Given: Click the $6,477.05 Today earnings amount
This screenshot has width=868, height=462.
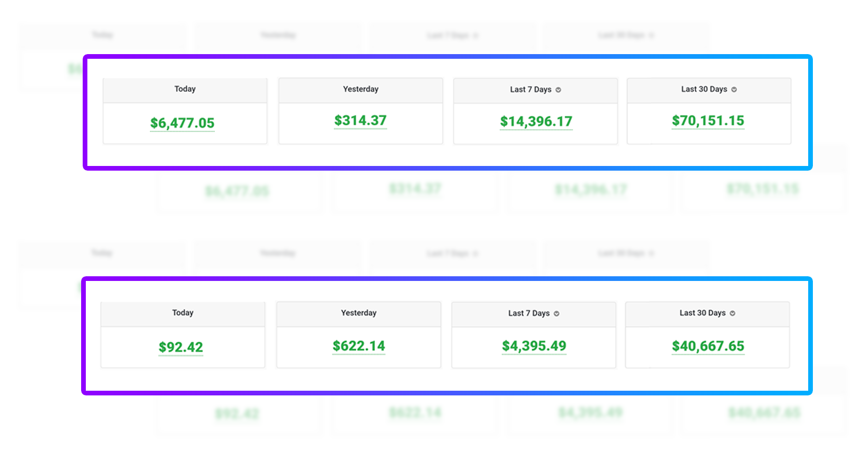Looking at the screenshot, I should point(183,123).
